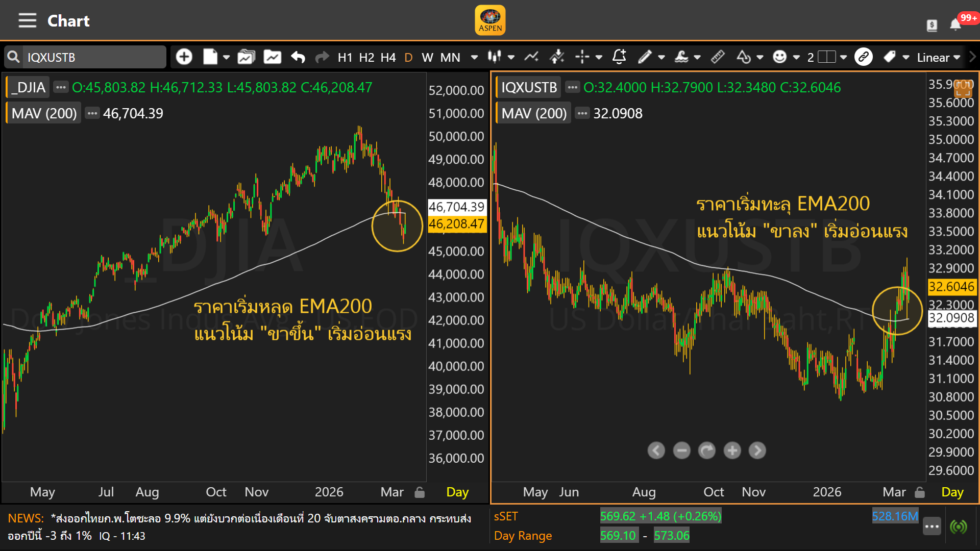This screenshot has width=980, height=551.
Task: Click the undo arrow icon
Action: tap(298, 57)
